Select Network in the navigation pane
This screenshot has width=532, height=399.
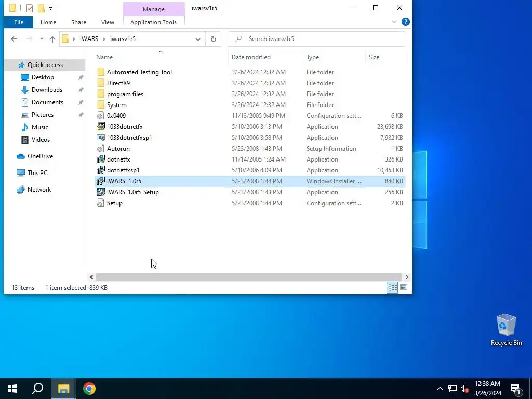pyautogui.click(x=39, y=189)
